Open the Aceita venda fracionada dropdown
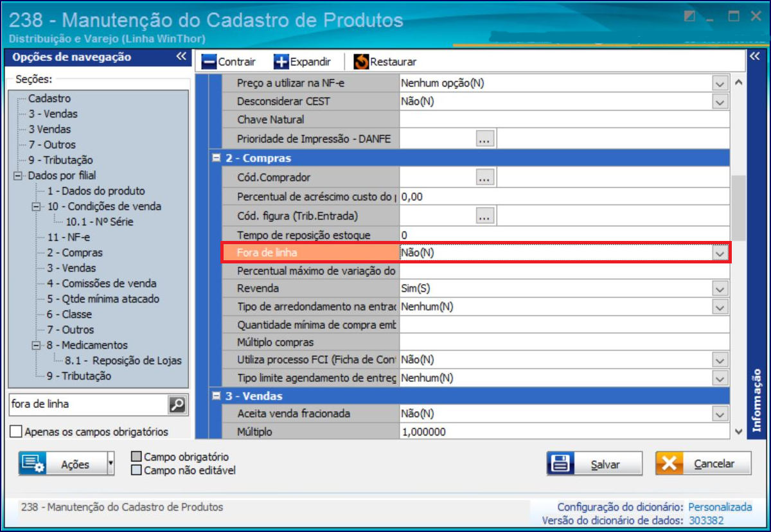The image size is (771, 532). pos(720,414)
